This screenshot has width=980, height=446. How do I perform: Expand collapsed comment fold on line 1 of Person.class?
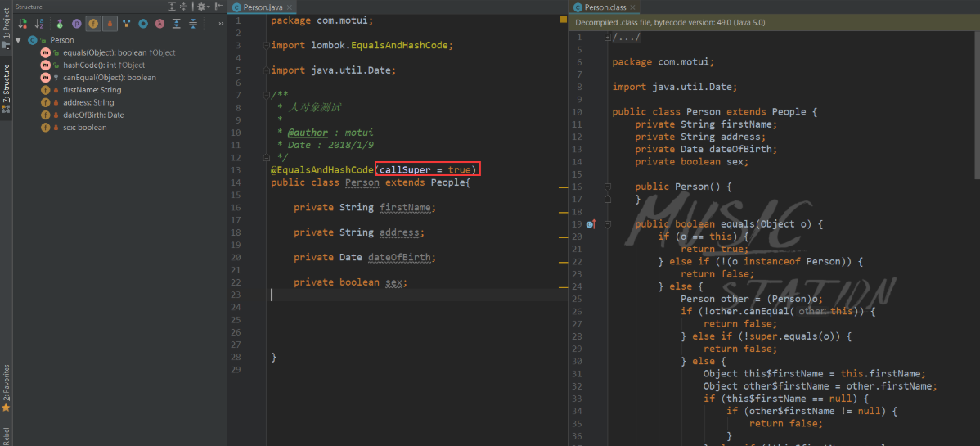(607, 38)
